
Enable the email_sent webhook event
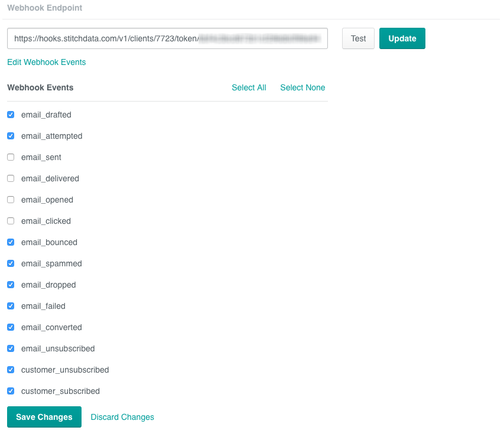tap(10, 157)
